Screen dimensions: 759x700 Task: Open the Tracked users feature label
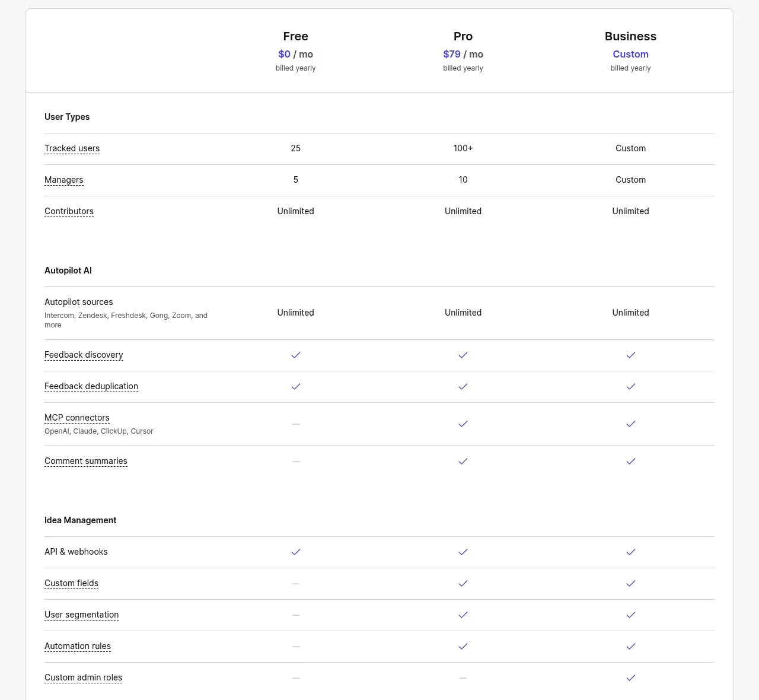point(72,148)
